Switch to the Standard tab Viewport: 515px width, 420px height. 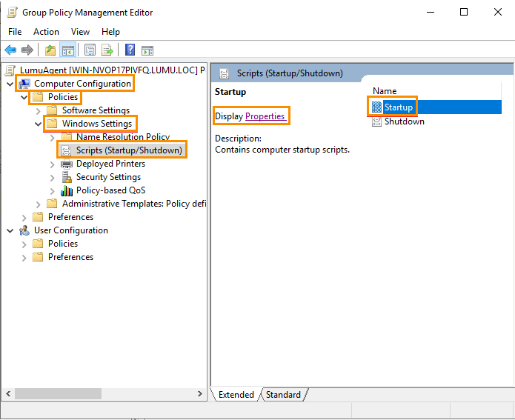pos(283,394)
